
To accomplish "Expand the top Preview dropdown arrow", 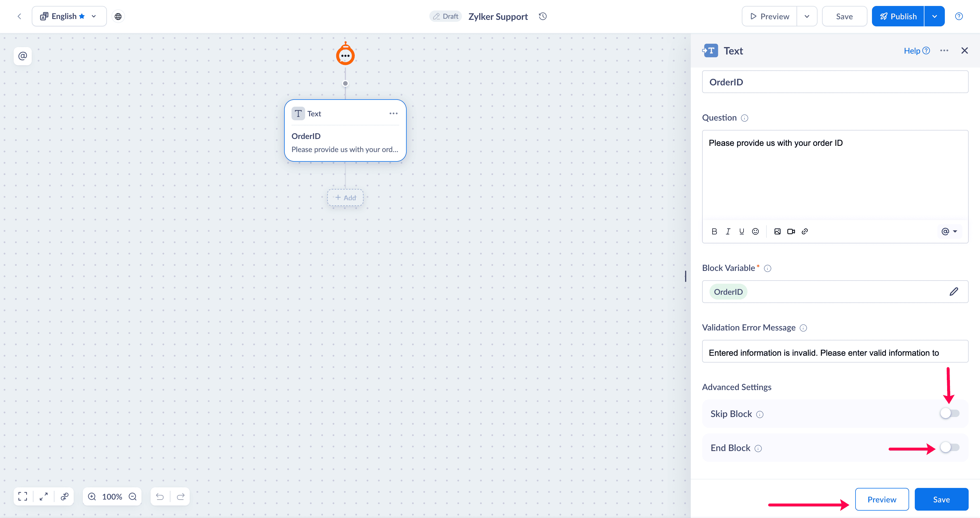I will (x=806, y=16).
